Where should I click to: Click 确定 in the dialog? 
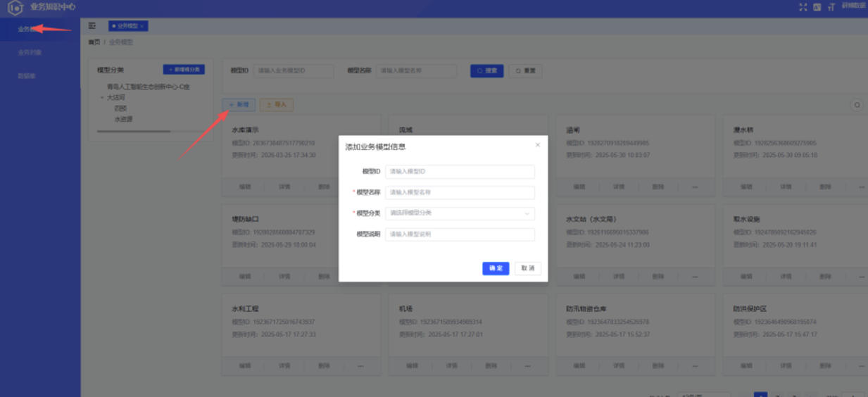coord(496,268)
